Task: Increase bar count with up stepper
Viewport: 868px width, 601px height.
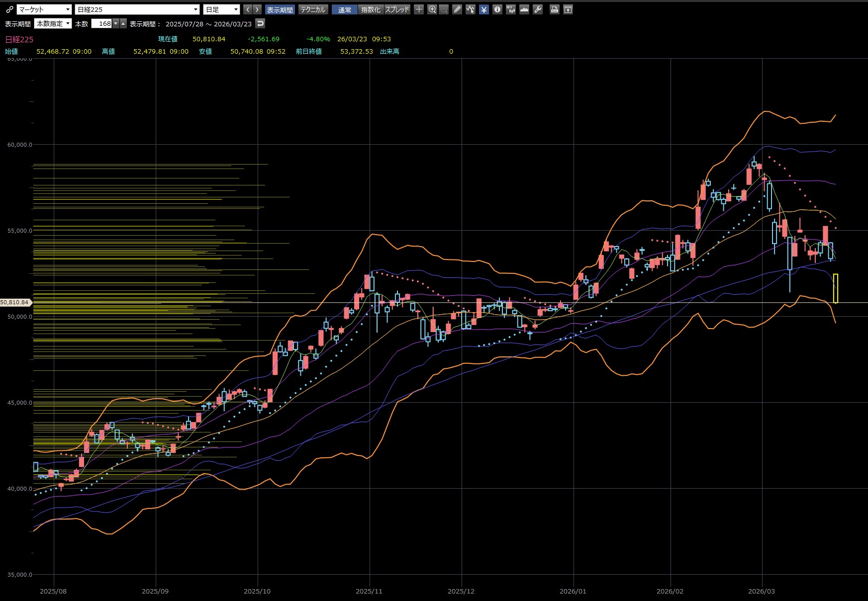Action: 123,23
